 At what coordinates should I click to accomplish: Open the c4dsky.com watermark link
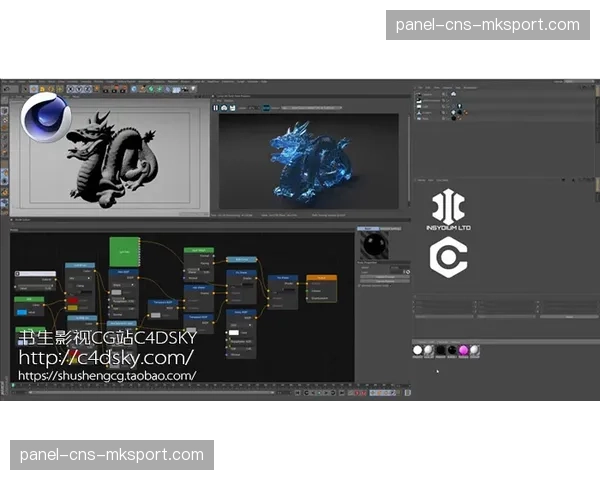coord(105,357)
